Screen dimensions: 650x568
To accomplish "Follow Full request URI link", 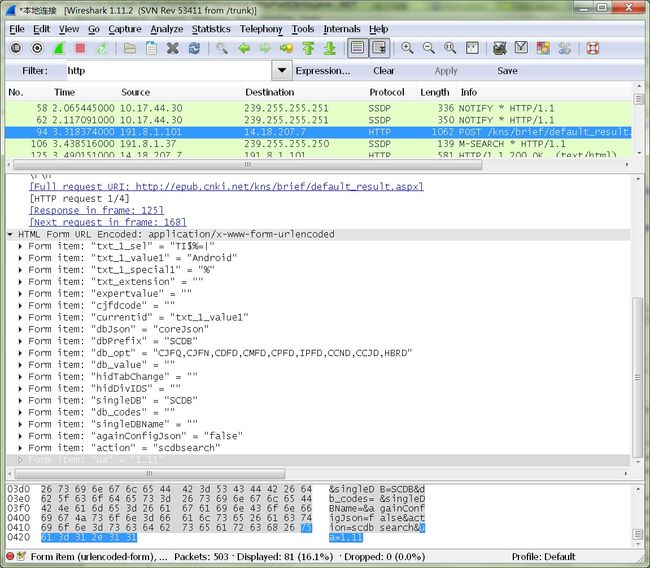I will point(226,187).
